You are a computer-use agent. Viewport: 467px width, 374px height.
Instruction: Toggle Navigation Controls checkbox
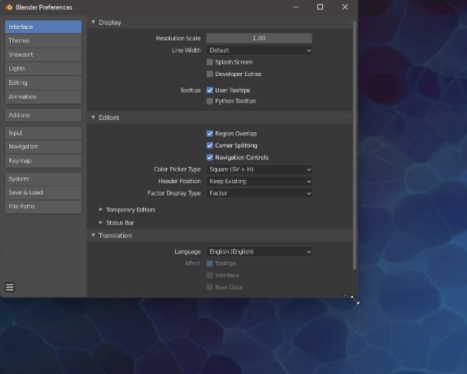coord(210,157)
